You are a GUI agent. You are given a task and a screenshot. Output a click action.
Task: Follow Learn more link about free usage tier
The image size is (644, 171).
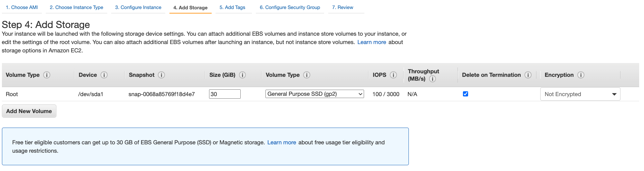(x=282, y=142)
